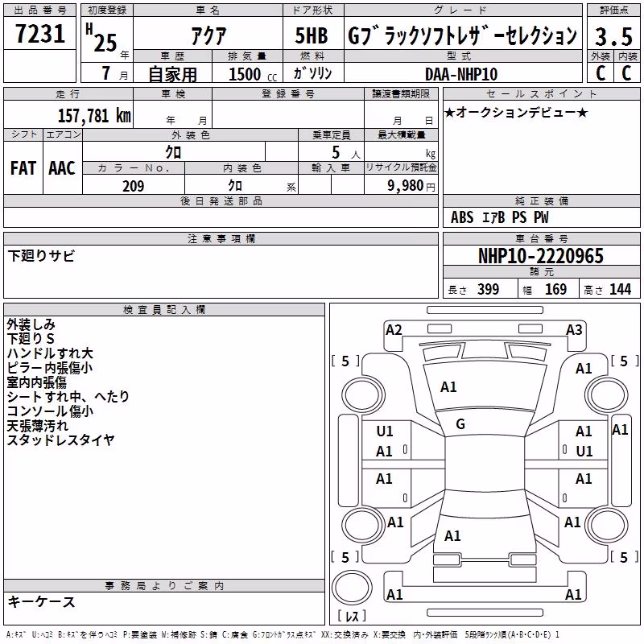Select exterior color クロ under 外装色

click(x=173, y=152)
